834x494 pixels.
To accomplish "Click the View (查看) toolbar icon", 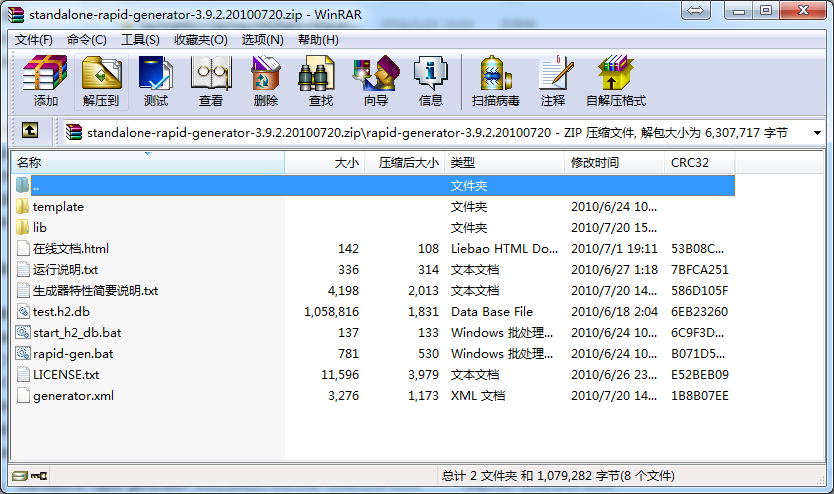I will click(x=211, y=73).
